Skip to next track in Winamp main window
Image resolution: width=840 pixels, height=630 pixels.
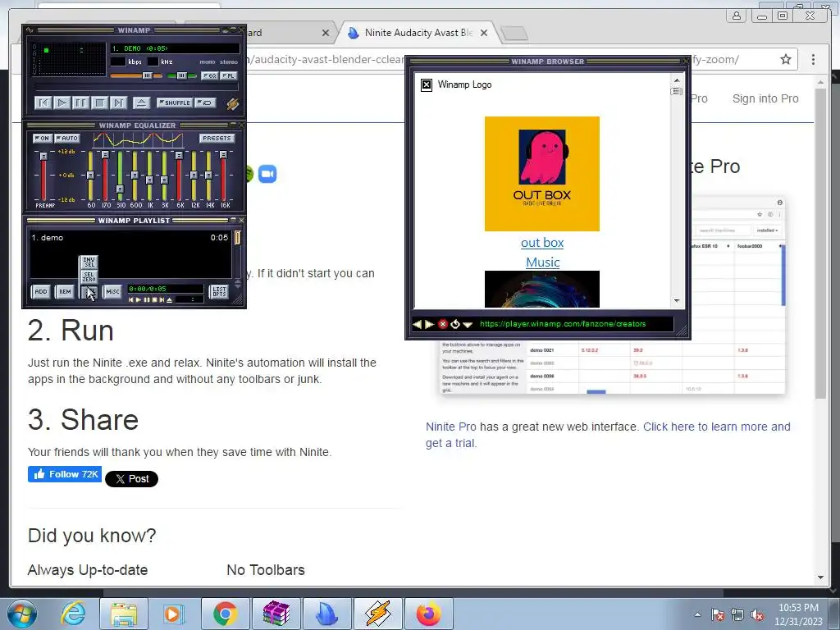coord(118,103)
